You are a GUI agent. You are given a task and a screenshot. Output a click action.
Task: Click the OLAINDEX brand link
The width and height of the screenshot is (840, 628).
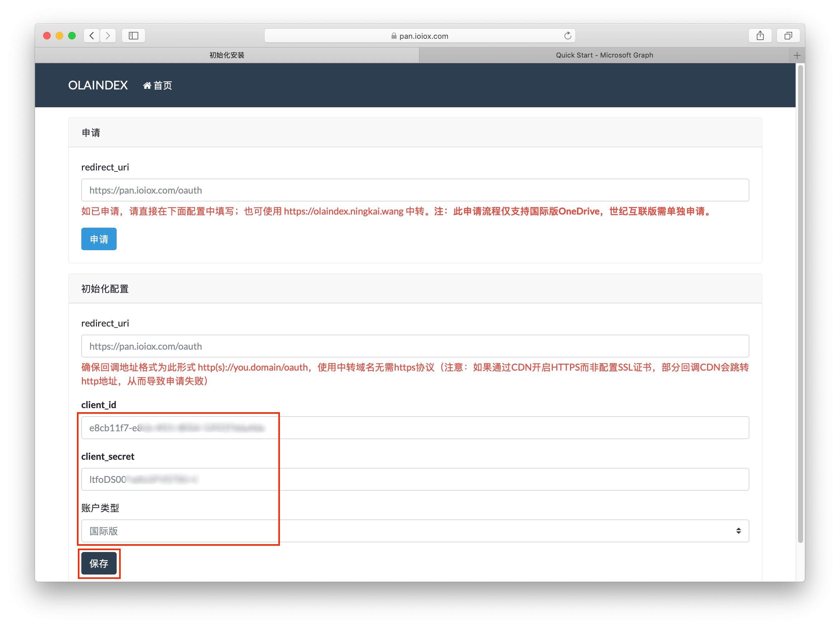[x=98, y=85]
